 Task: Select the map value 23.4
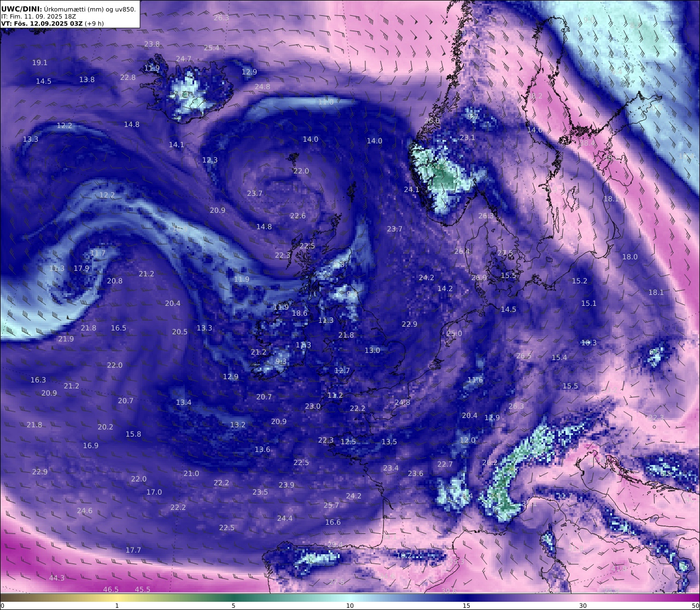(390, 468)
